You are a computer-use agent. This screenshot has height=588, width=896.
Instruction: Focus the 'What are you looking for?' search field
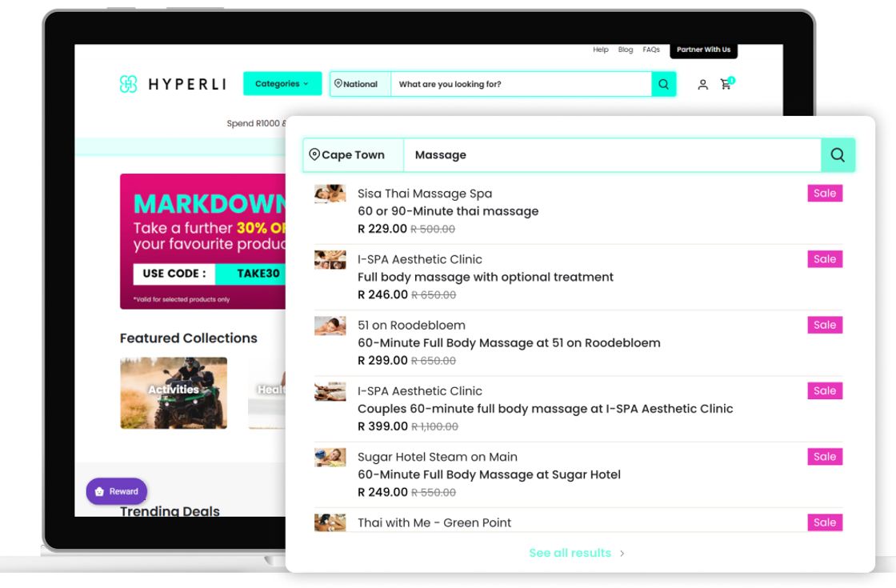(521, 84)
